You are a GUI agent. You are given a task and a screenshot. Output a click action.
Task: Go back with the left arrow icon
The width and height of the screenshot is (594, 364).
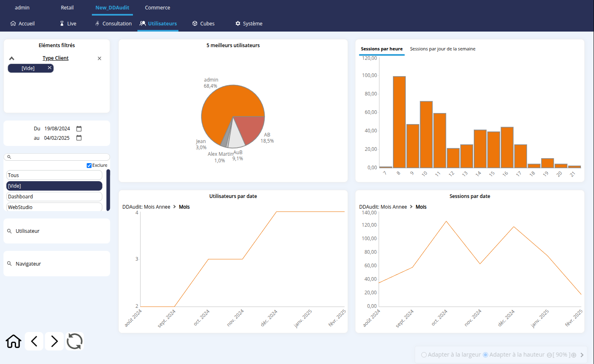[34, 341]
